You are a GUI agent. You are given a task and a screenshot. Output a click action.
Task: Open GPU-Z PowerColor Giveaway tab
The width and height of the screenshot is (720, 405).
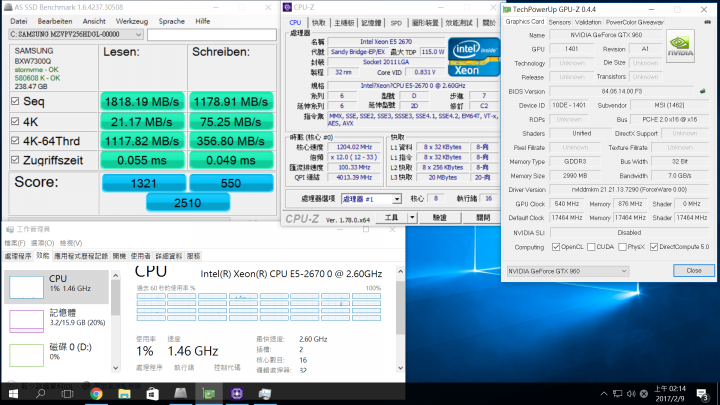tap(635, 22)
